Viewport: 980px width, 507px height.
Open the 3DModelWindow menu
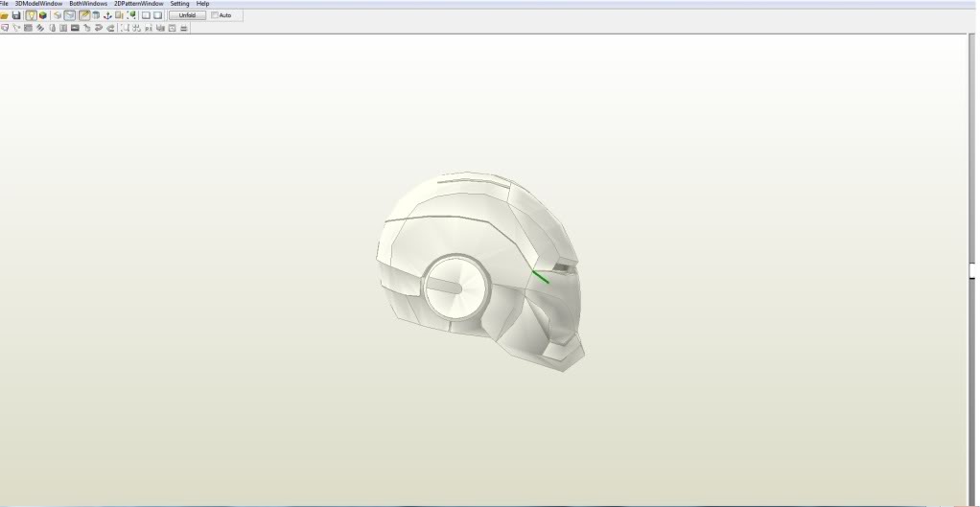tap(38, 4)
